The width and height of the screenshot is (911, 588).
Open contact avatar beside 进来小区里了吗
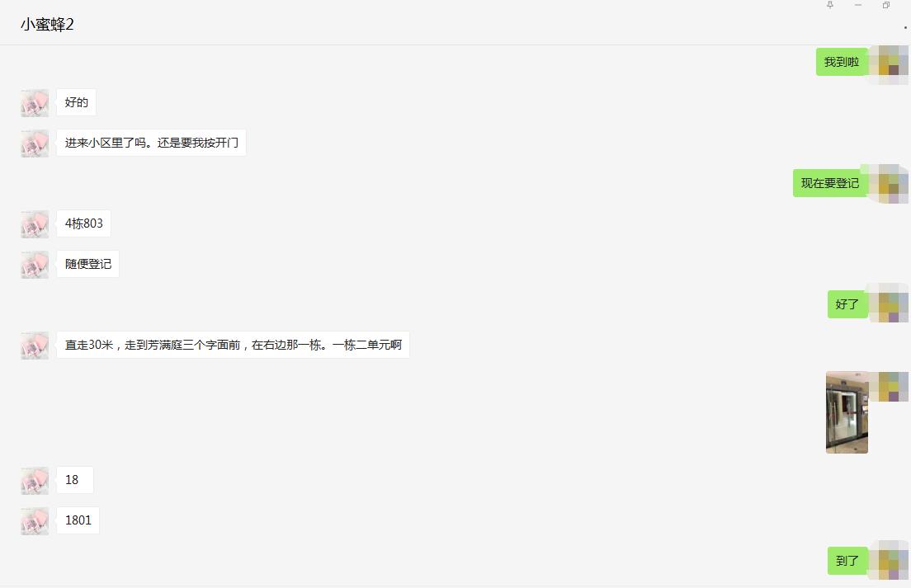[35, 143]
